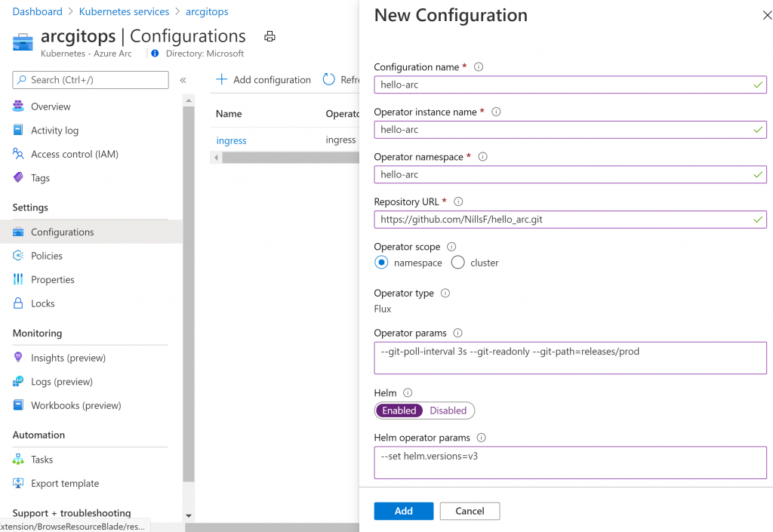Image resolution: width=773 pixels, height=532 pixels.
Task: Set Helm toggle to Enabled
Action: [x=399, y=411]
